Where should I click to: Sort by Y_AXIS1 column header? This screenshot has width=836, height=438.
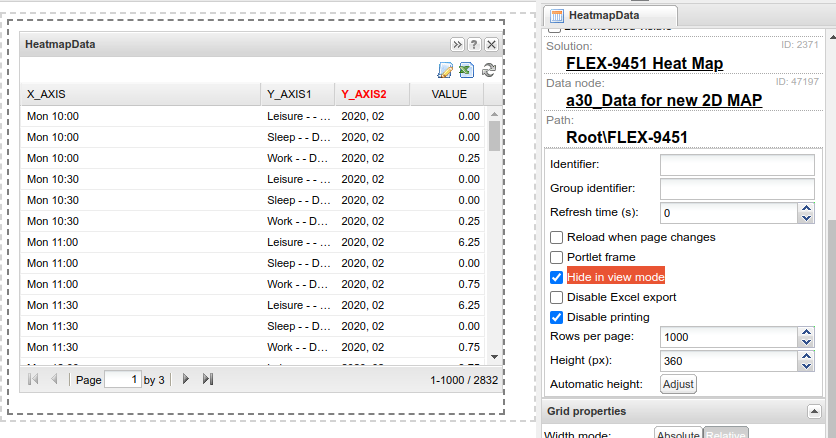298,94
